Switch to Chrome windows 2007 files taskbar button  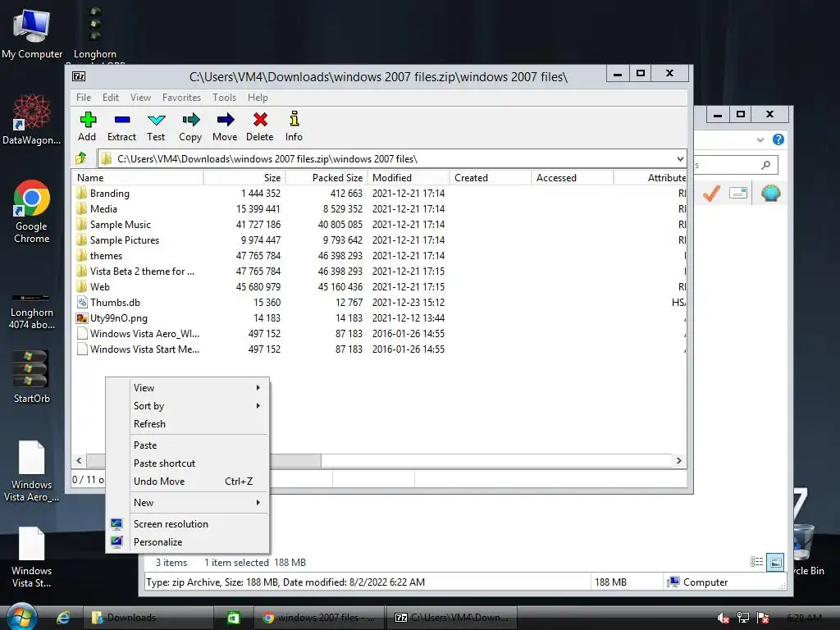(319, 618)
